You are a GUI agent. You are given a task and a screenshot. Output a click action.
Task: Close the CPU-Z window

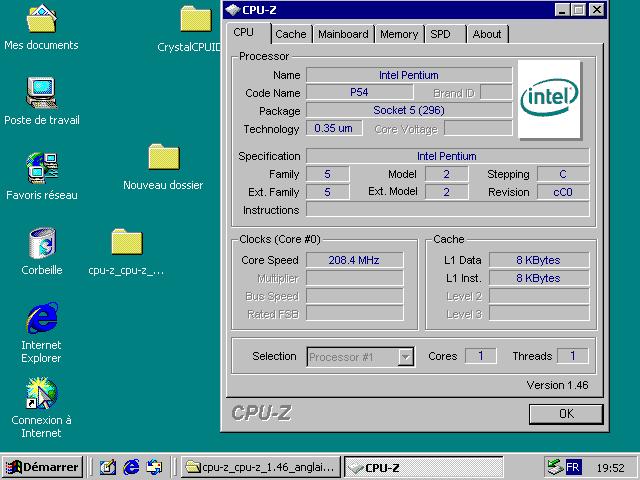pyautogui.click(x=597, y=10)
